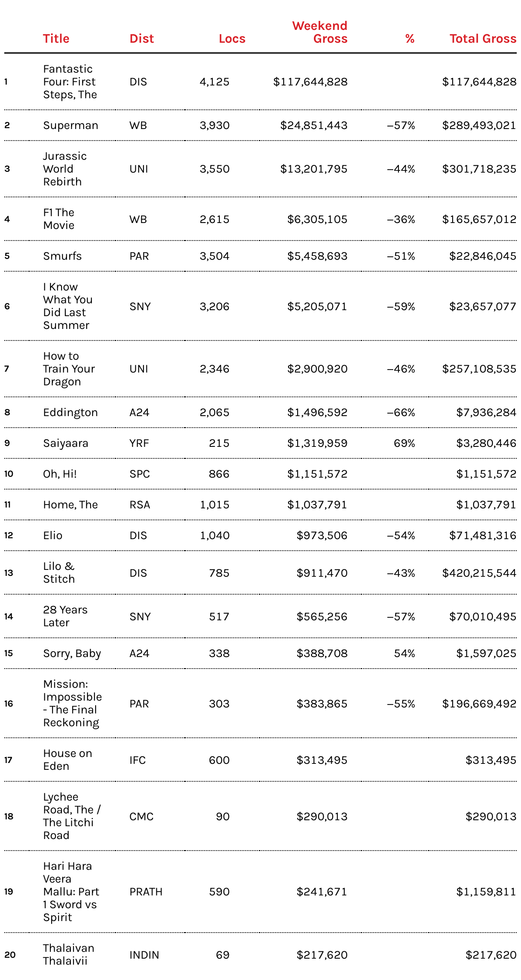Click the Total Gross column header
Image resolution: width=521 pixels, height=980 pixels.
483,39
